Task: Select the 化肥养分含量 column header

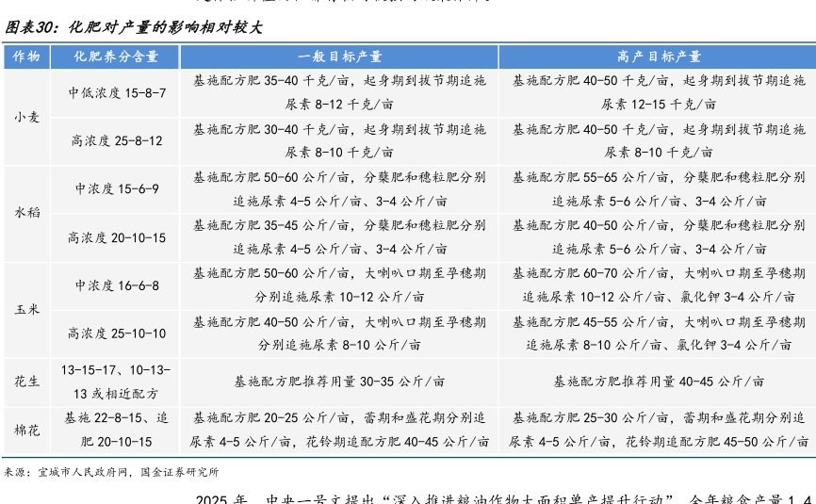Action: (117, 57)
